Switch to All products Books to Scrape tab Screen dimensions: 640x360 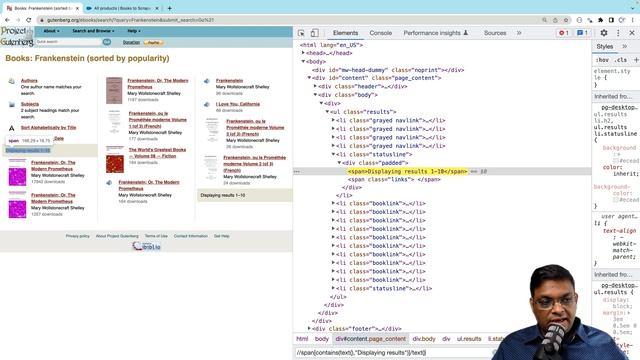click(x=122, y=8)
